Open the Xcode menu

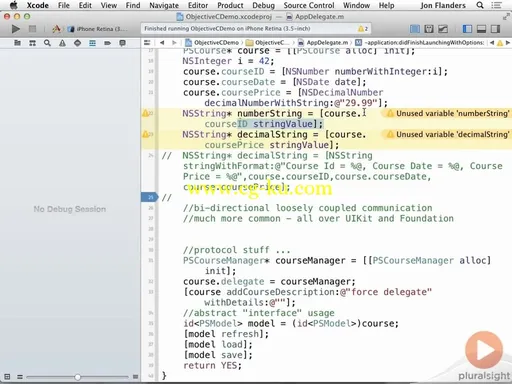(x=37, y=5)
